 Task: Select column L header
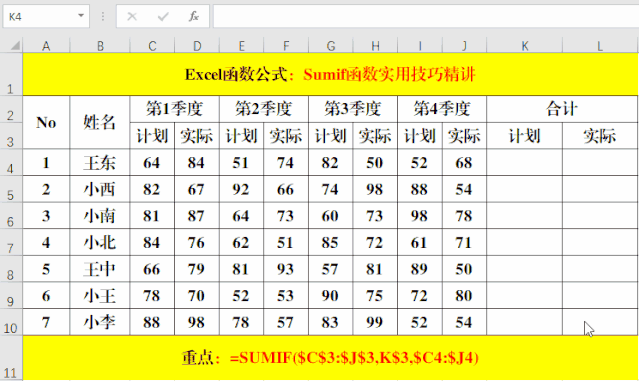click(600, 46)
